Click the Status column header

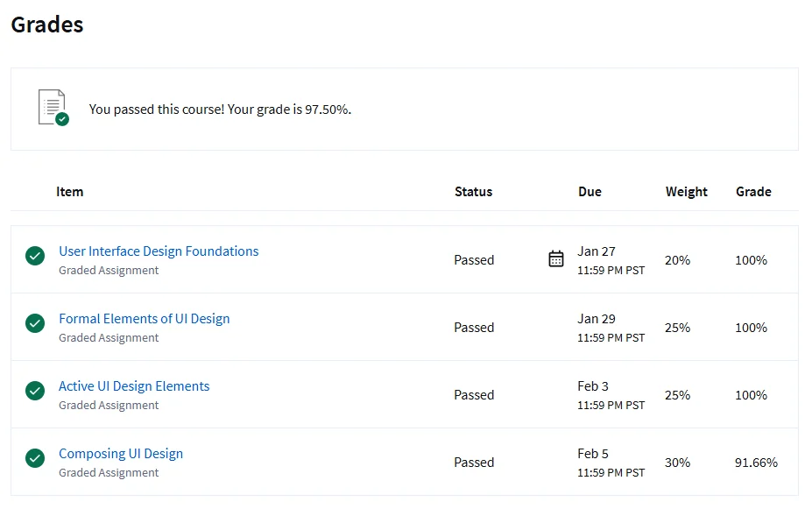(473, 192)
